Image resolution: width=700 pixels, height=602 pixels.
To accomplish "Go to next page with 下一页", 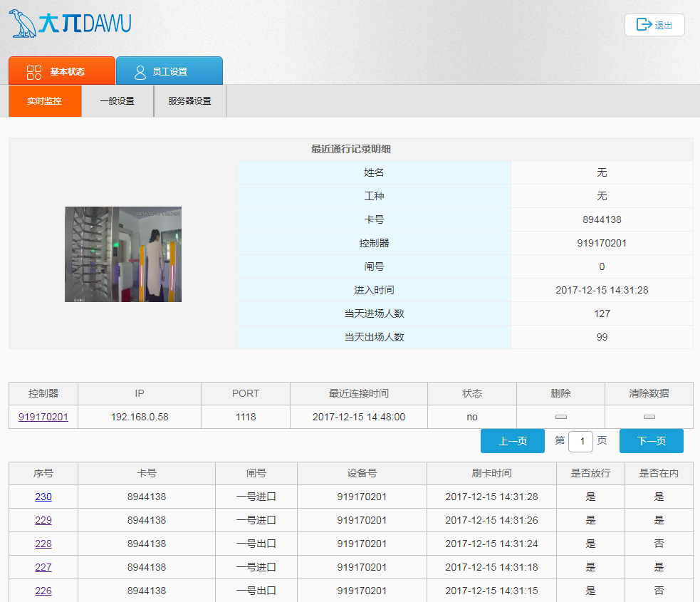I will [652, 441].
